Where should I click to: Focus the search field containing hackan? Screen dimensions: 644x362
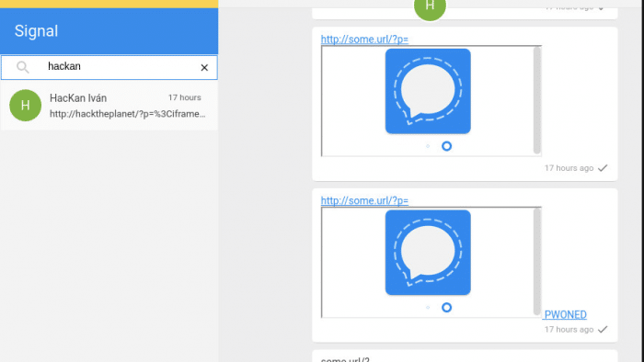[x=109, y=68]
